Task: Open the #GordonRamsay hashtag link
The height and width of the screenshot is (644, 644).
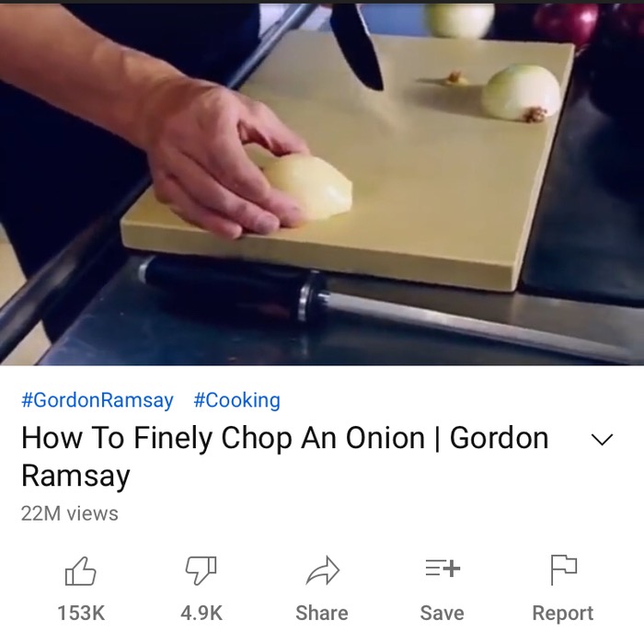Action: [98, 400]
